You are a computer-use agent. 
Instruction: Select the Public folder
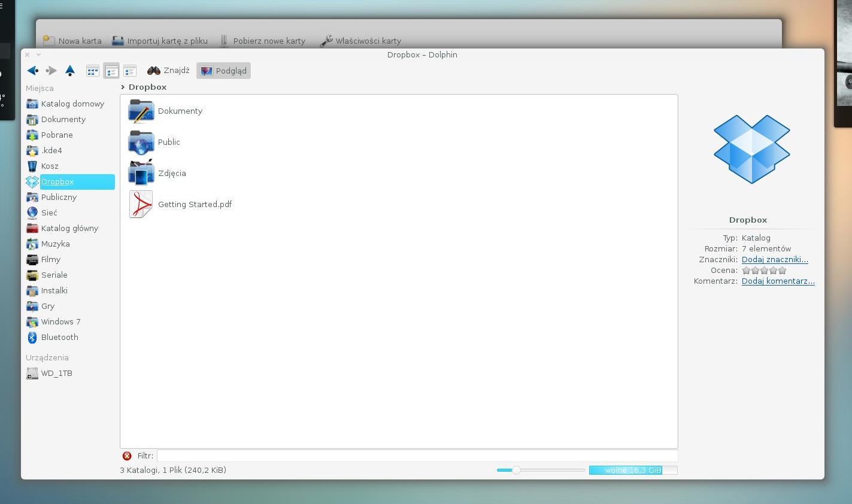coord(154,142)
